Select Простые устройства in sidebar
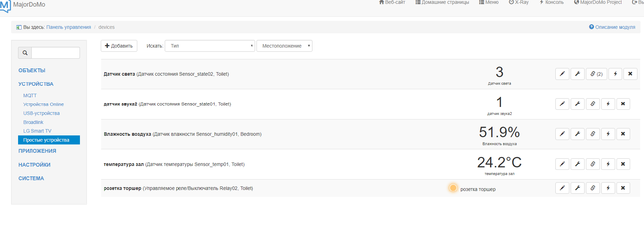Viewport: 644px width, 225px height. (49, 140)
